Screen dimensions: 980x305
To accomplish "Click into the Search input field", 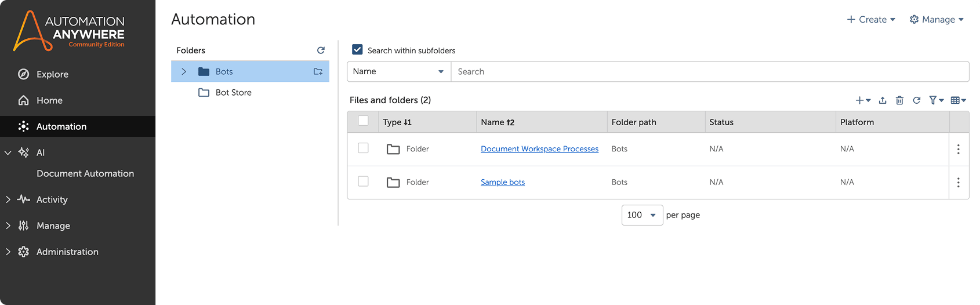I will tap(710, 71).
